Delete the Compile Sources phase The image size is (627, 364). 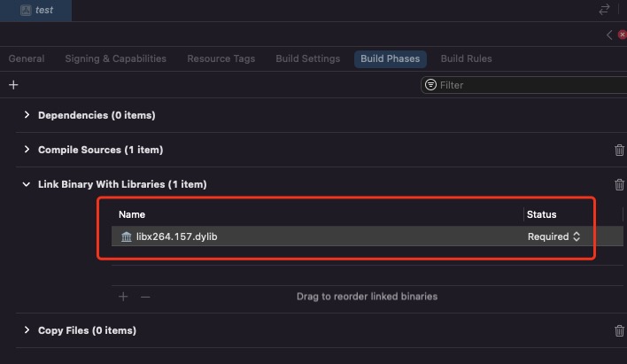(619, 150)
